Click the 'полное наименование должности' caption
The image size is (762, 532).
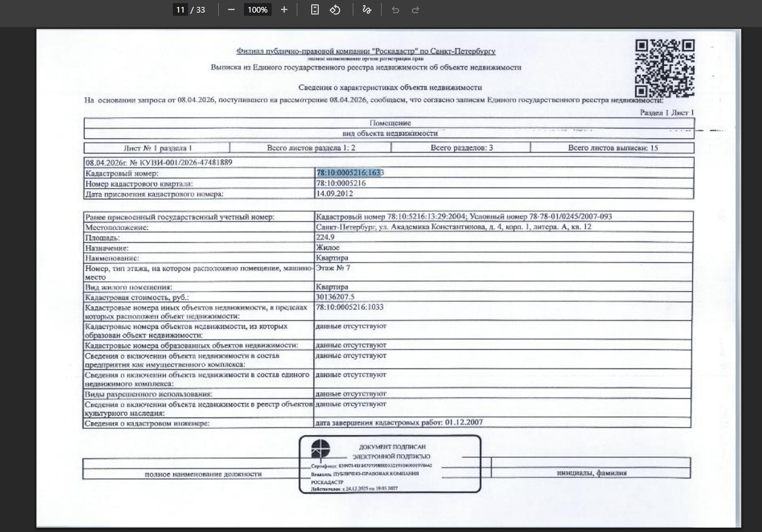pos(203,474)
